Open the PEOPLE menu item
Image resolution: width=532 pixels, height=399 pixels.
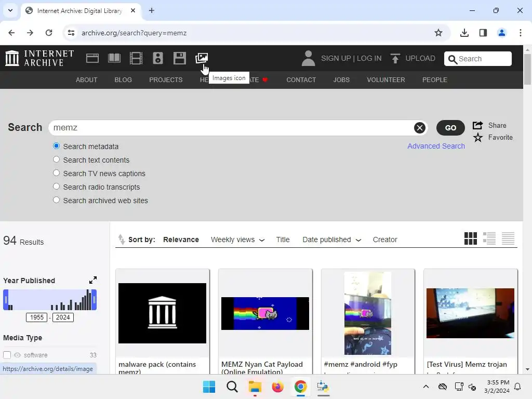pos(435,79)
